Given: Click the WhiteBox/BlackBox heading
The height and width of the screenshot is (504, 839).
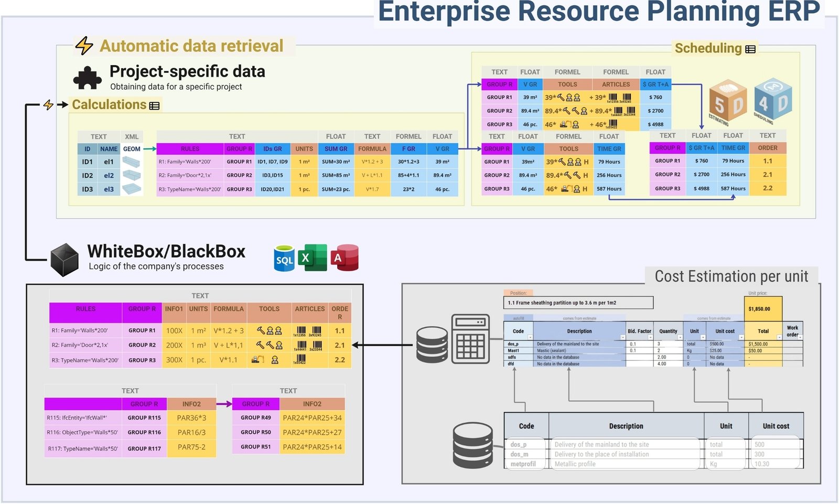Looking at the screenshot, I should point(166,251).
